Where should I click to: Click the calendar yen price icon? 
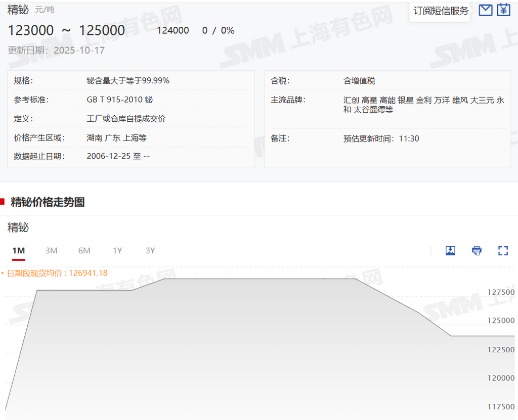[503, 10]
